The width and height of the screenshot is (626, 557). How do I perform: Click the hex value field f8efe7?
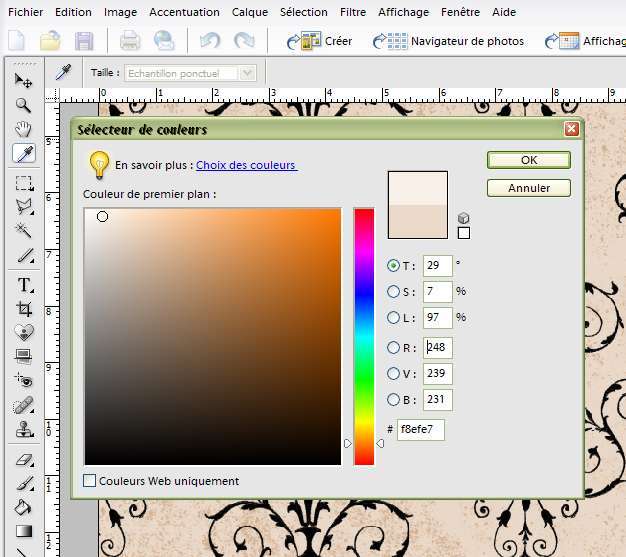coord(420,430)
